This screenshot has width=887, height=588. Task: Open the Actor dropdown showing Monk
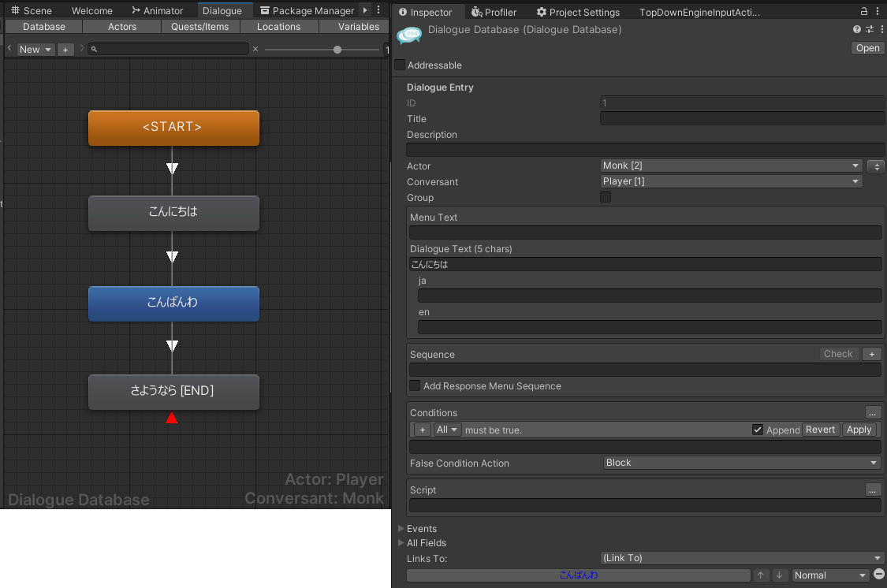731,166
